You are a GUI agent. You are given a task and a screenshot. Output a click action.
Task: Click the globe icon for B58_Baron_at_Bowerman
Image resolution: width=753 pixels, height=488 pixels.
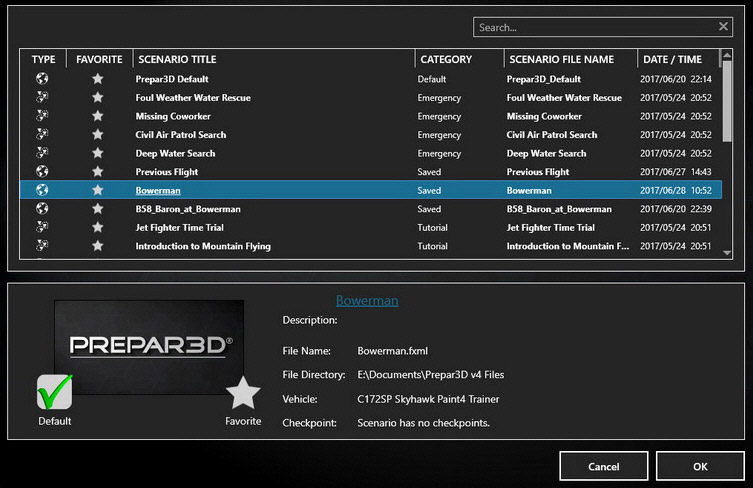point(42,209)
